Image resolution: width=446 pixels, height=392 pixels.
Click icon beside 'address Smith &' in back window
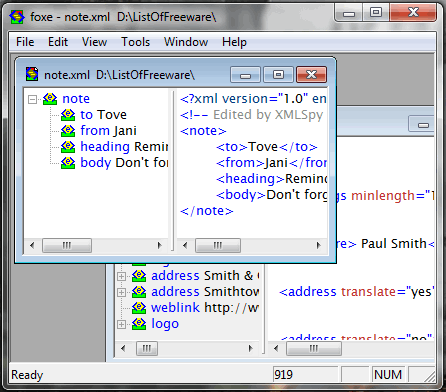[139, 276]
